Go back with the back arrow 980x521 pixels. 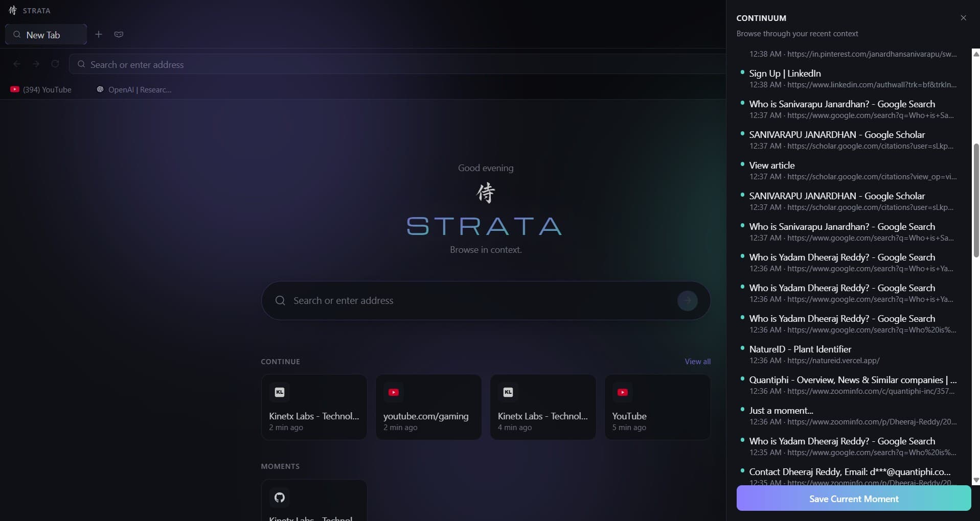pos(17,64)
